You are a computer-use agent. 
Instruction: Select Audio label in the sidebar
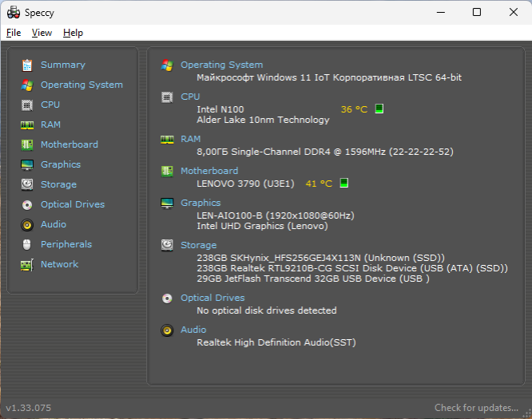(x=54, y=224)
